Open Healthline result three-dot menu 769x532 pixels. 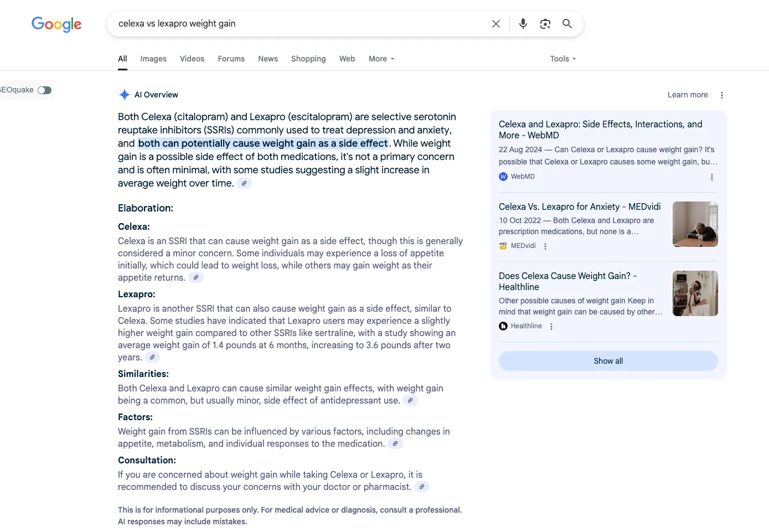551,327
